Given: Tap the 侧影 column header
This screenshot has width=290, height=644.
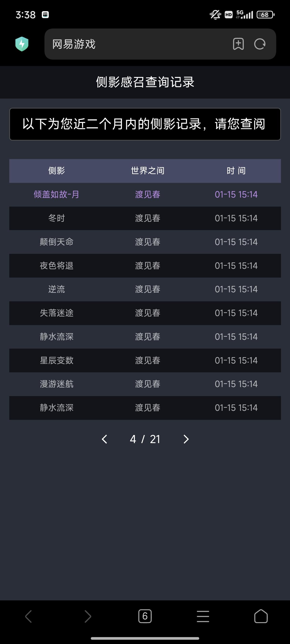Looking at the screenshot, I should (57, 171).
